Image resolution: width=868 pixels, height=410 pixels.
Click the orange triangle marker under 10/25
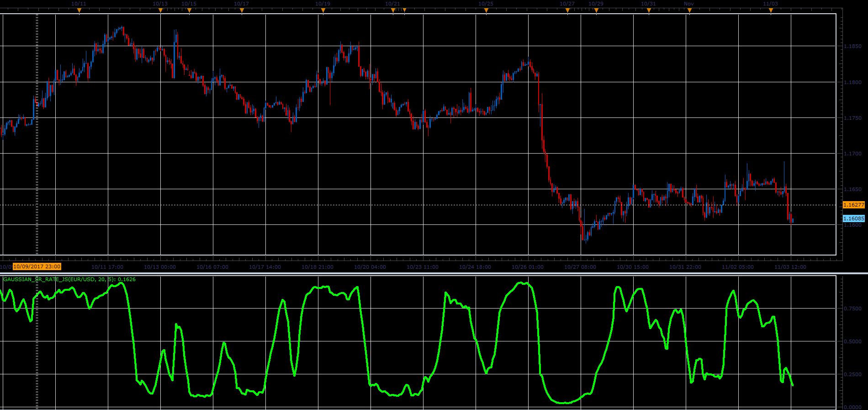click(x=486, y=11)
